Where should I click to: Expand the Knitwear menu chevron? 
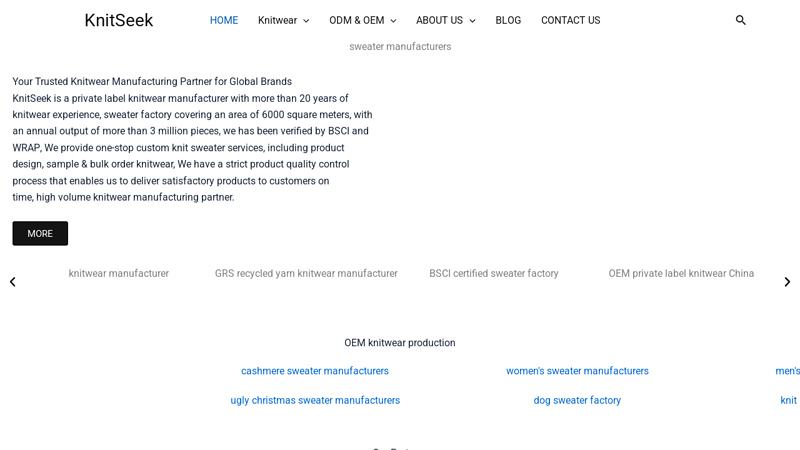click(x=306, y=21)
